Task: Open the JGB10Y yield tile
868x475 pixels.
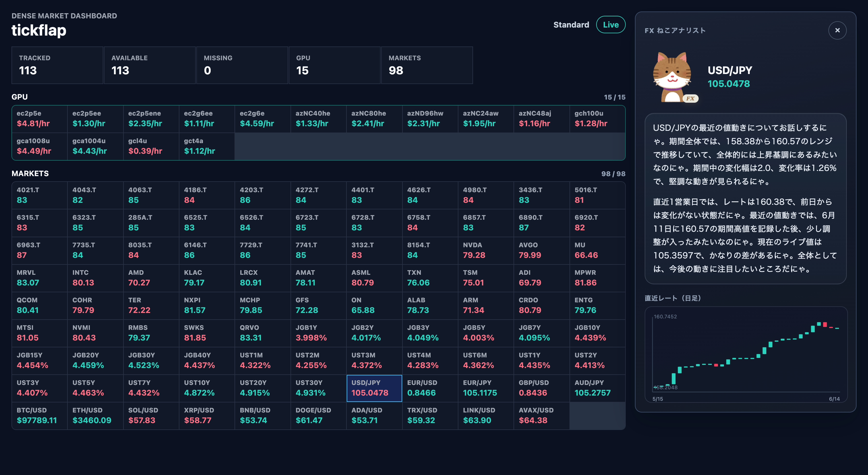Action: click(x=597, y=333)
